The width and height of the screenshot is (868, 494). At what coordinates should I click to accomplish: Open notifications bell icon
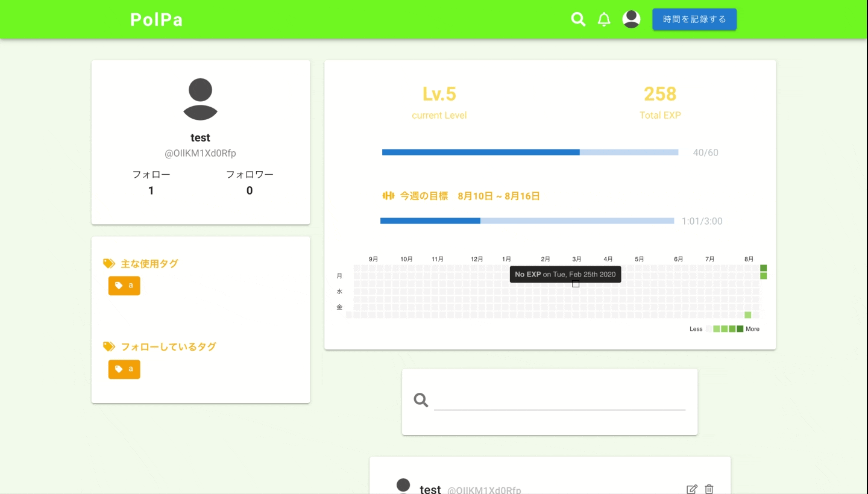(604, 19)
